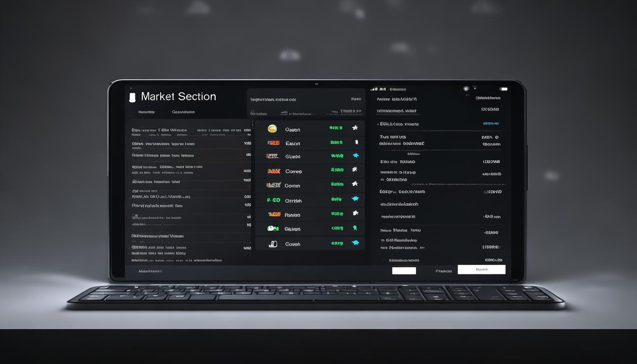Click the yellow coin icon in the top list row
Viewport: 637px width, 364px height.
click(272, 128)
